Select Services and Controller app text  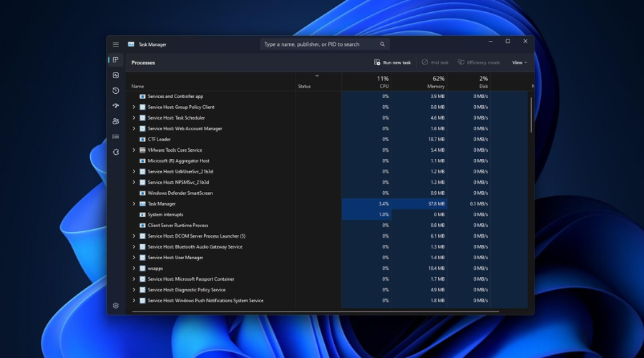[x=175, y=97]
